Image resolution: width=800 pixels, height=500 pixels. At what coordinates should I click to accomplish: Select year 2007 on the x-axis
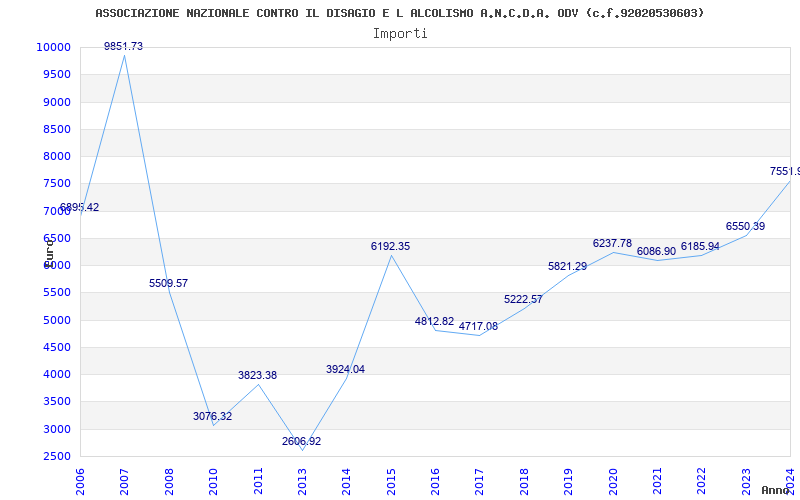pos(125,480)
